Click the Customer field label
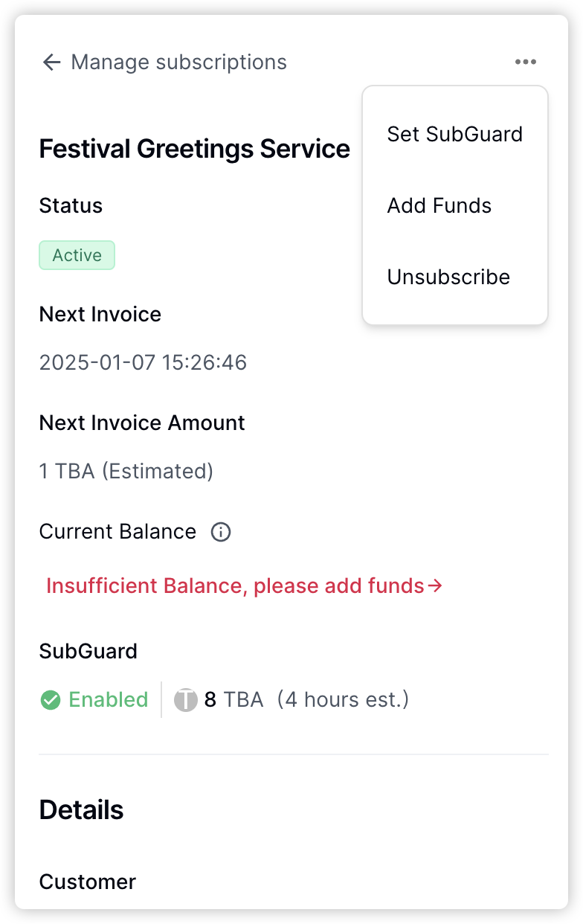 click(87, 882)
